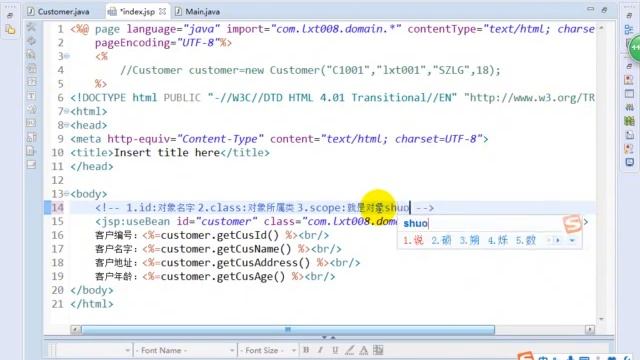Click 'jsp:useBean' on line 15
This screenshot has width=640, height=360.
pyautogui.click(x=136, y=221)
